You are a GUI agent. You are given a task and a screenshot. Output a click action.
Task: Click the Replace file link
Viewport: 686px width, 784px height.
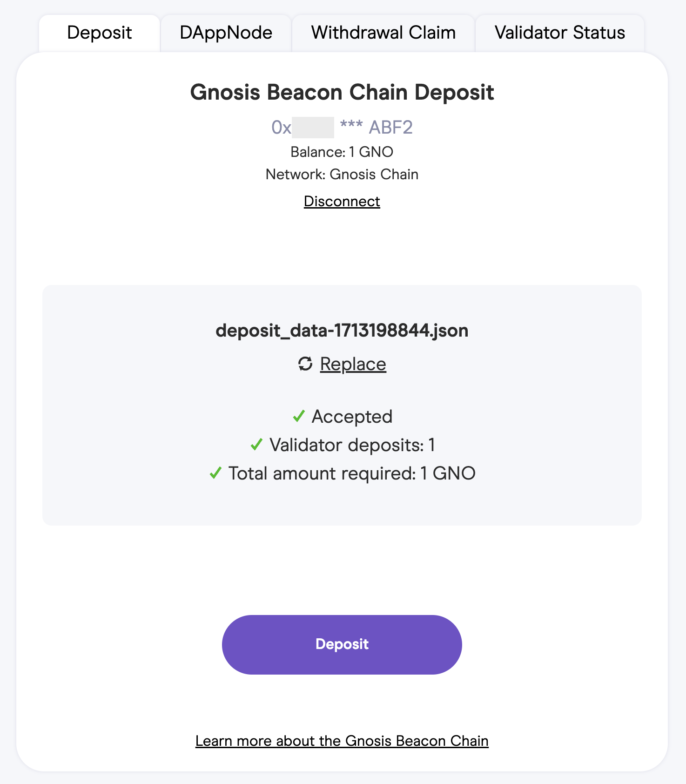coord(353,364)
